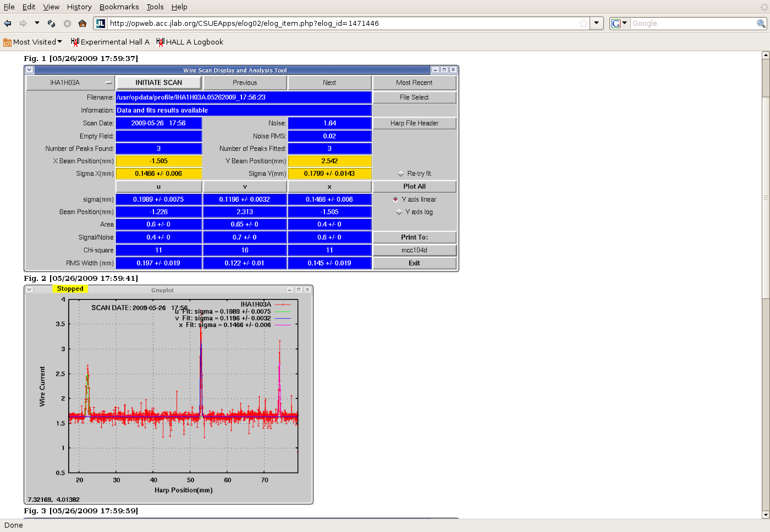Click the site identity icon in address bar
The height and width of the screenshot is (532, 770).
pyautogui.click(x=101, y=23)
